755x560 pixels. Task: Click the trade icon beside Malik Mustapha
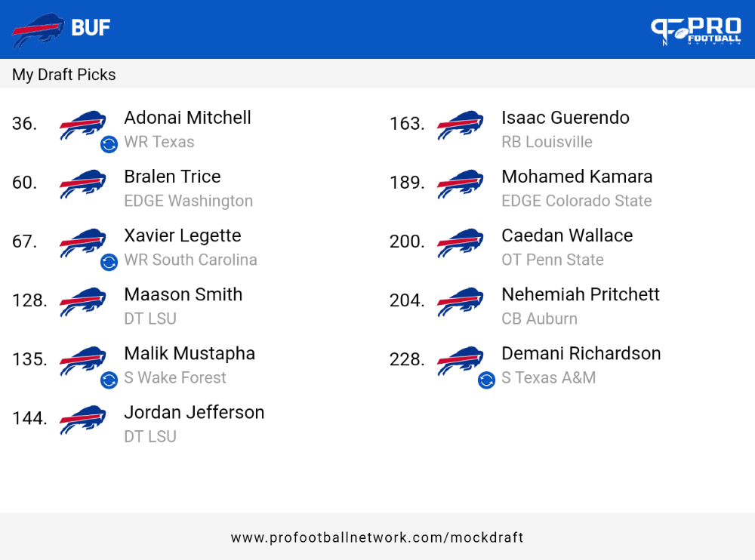pyautogui.click(x=109, y=380)
